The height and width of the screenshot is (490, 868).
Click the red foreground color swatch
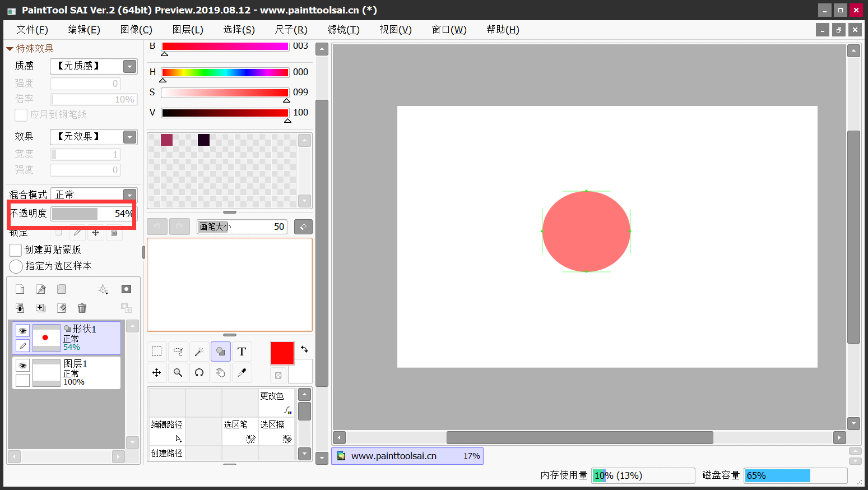pos(282,353)
